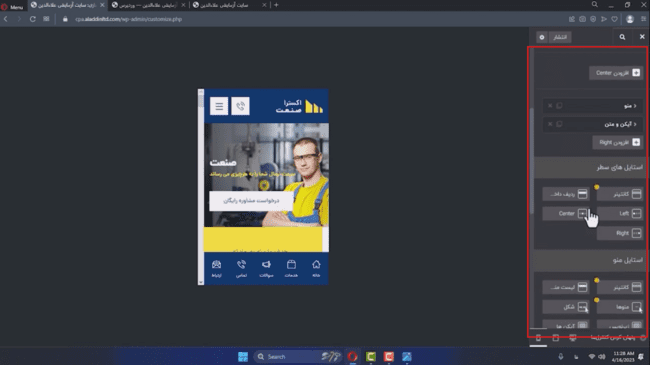Screen dimensions: 650x365
Task: Open the Center column style option
Action: [566, 214]
